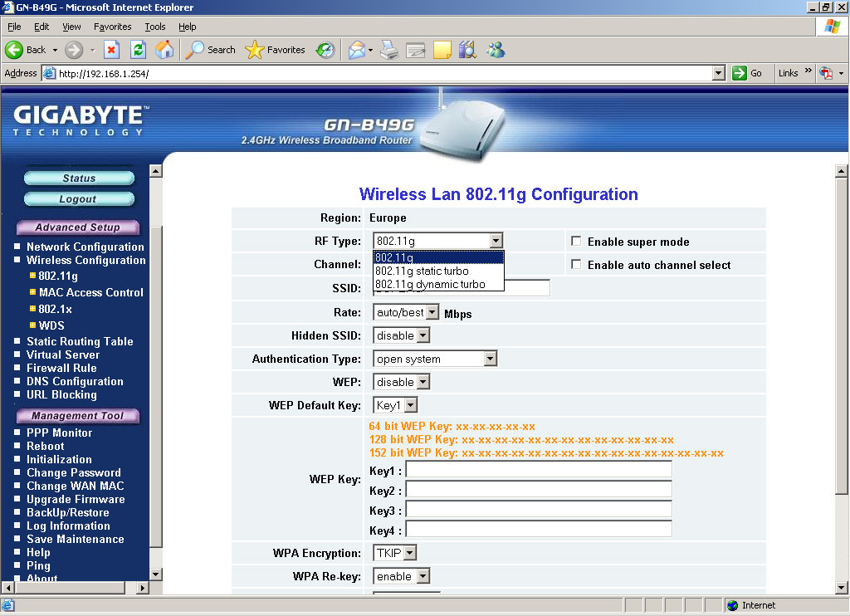Open the Search toolbar button

[x=211, y=50]
